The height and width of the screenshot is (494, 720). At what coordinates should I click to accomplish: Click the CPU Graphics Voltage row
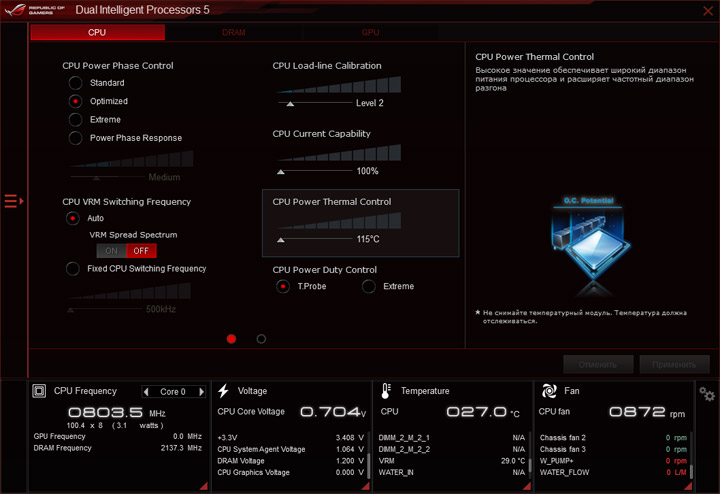[x=291, y=472]
